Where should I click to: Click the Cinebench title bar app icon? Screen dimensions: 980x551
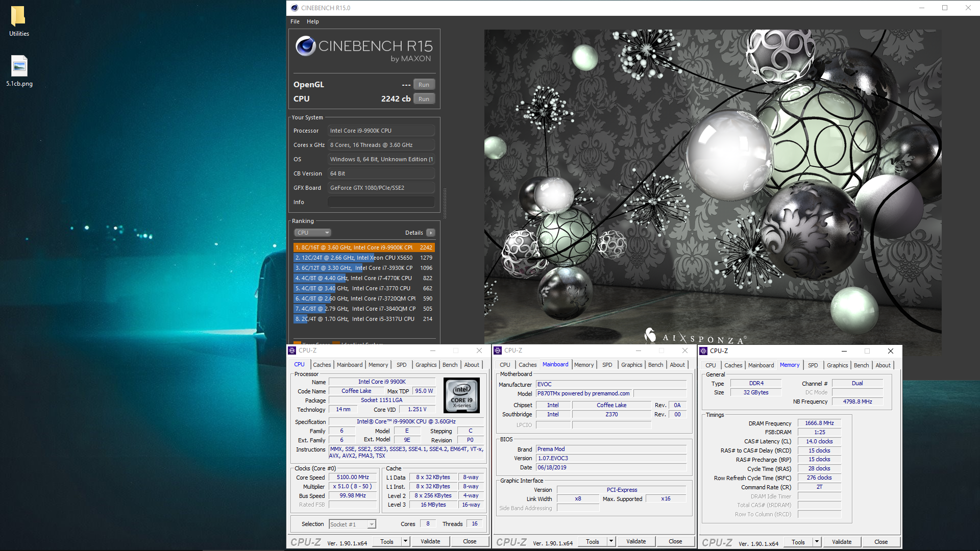pos(295,8)
